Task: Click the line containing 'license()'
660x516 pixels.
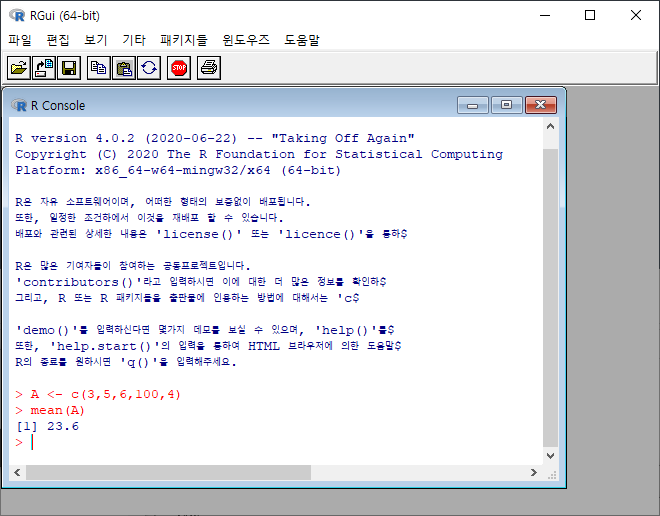Action: coord(211,234)
